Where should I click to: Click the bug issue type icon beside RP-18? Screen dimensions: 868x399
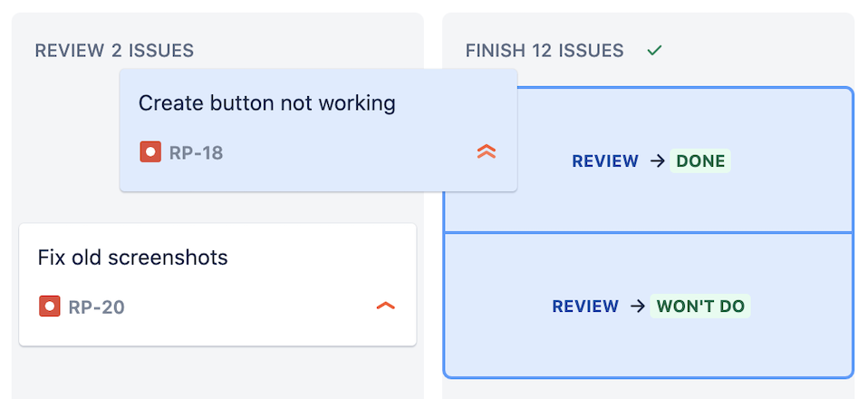[x=150, y=151]
